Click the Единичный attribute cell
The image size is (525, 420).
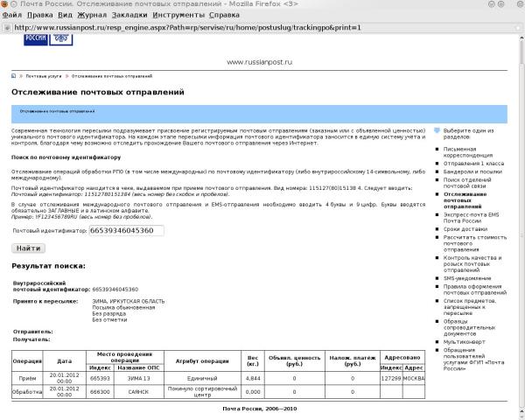[202, 379]
